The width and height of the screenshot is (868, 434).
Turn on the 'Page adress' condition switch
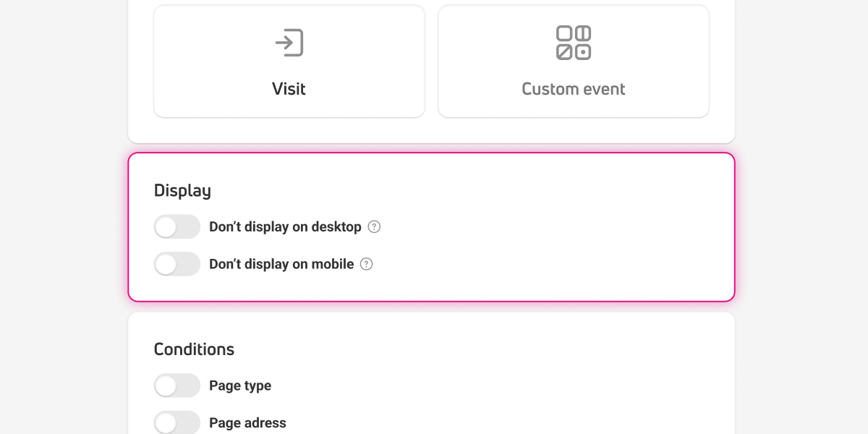[x=177, y=422]
